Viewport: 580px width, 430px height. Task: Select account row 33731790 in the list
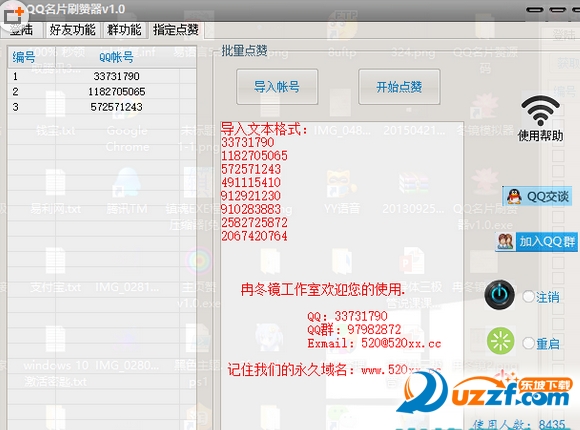pyautogui.click(x=102, y=76)
